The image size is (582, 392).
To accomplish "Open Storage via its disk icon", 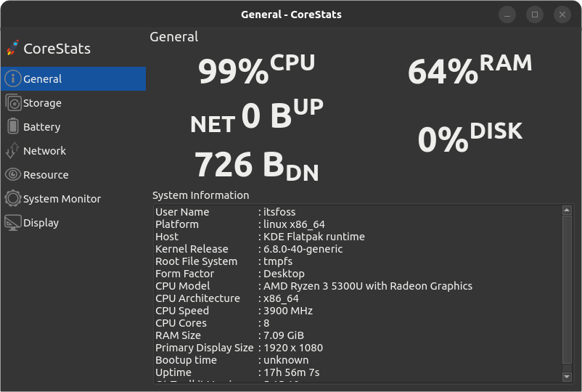I will pos(12,102).
